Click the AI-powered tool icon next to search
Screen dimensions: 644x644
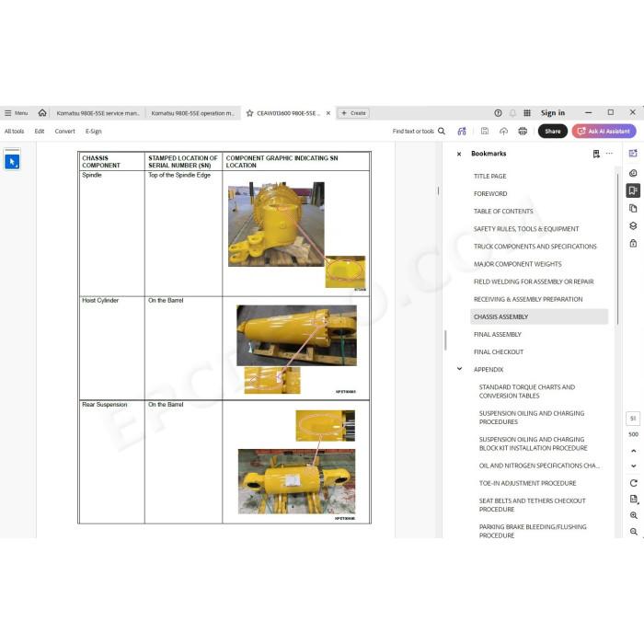pyautogui.click(x=462, y=131)
